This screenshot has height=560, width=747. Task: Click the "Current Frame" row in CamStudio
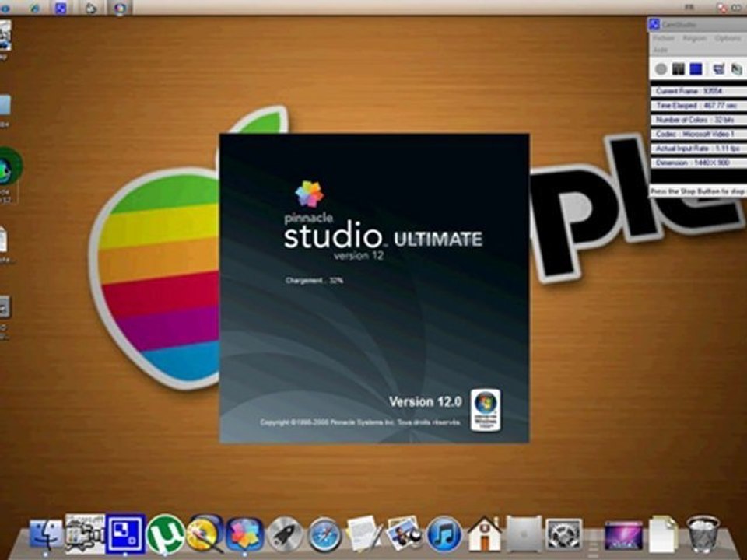698,91
